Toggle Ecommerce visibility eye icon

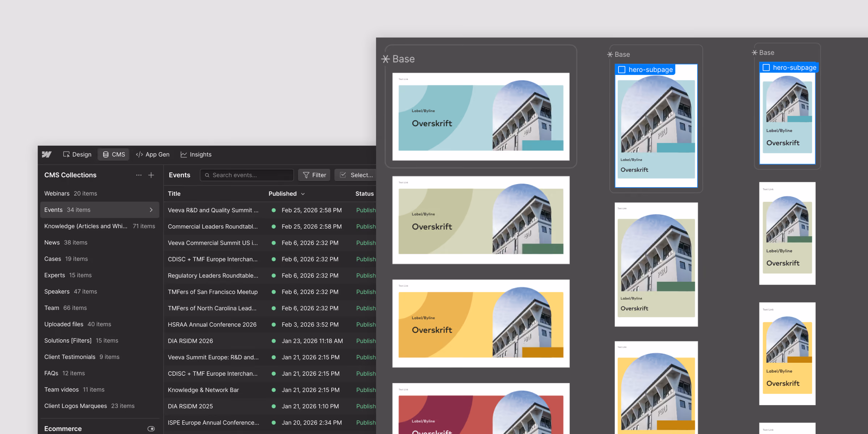(x=151, y=429)
